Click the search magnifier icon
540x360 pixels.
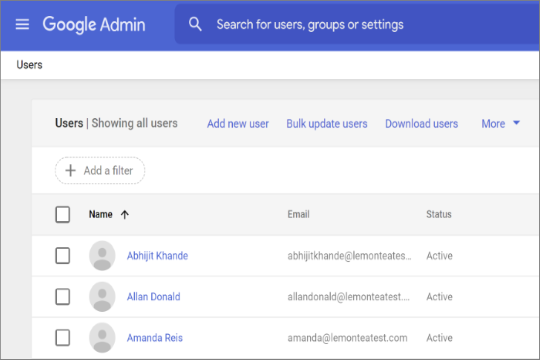[195, 24]
